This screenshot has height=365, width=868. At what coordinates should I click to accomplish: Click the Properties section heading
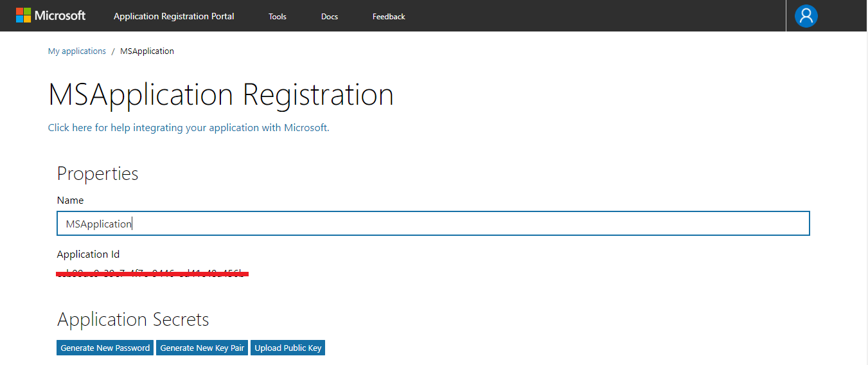[98, 174]
